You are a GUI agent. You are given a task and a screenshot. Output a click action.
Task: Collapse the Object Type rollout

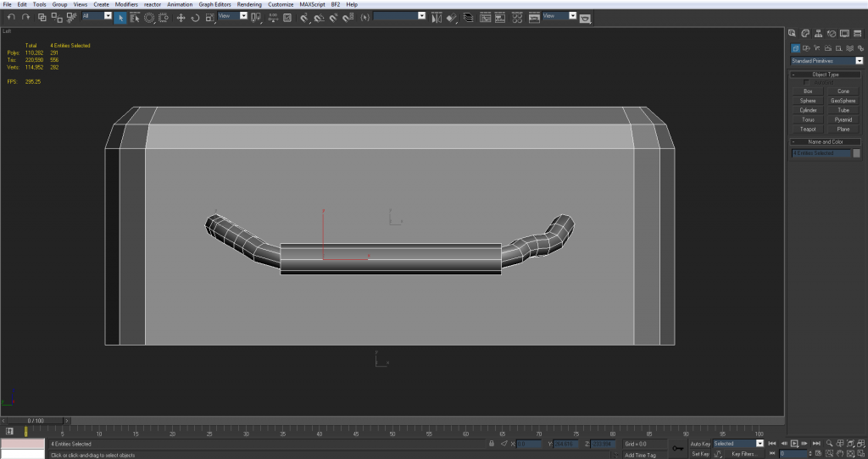(x=825, y=75)
